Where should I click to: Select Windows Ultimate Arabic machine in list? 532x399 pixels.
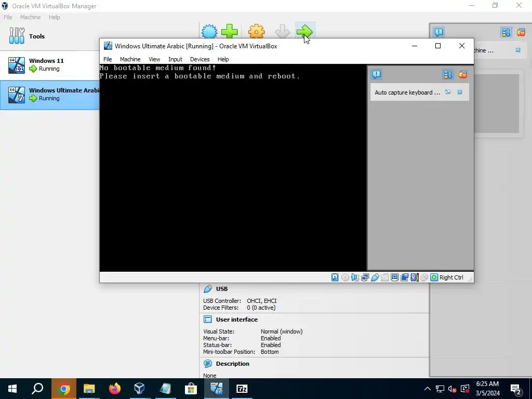click(x=50, y=95)
